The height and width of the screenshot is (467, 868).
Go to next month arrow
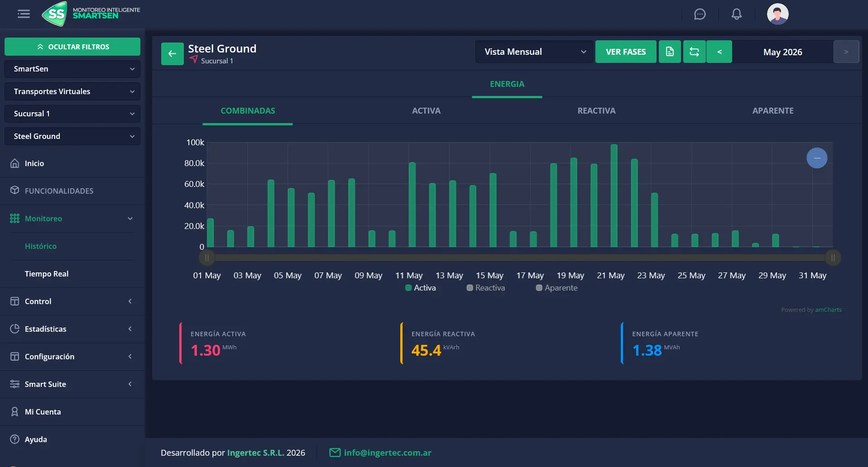coord(846,52)
